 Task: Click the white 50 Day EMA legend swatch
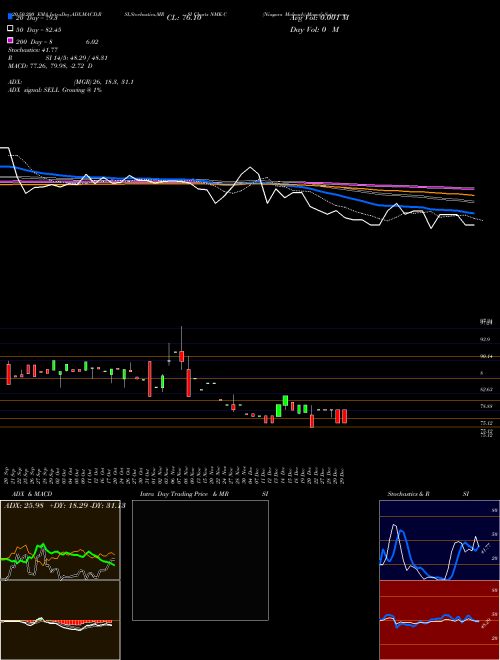[x=10, y=29]
